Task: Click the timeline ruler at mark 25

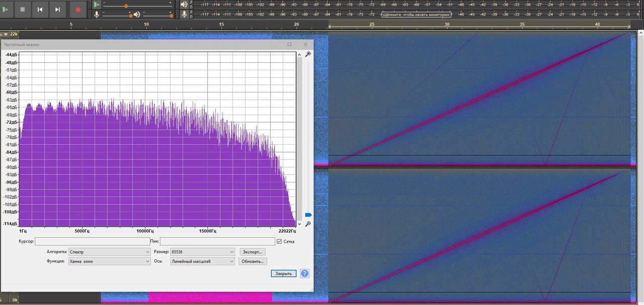Action: click(x=372, y=25)
